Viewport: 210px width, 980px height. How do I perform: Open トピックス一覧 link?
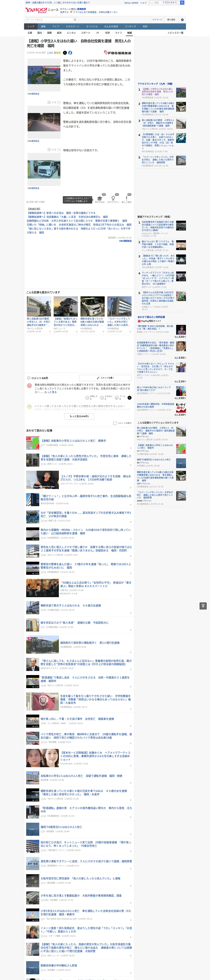point(175,33)
